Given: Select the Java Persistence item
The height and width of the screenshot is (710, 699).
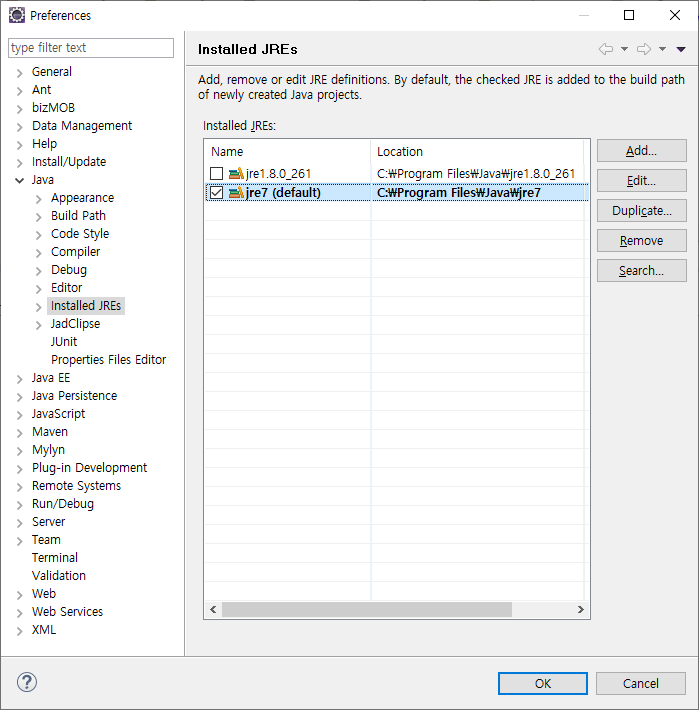Looking at the screenshot, I should tap(74, 396).
